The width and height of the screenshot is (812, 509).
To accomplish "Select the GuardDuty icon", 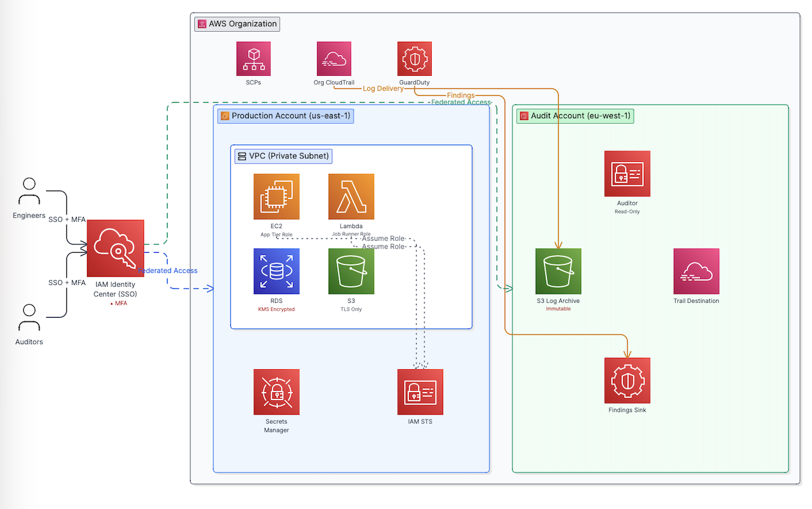I will pyautogui.click(x=414, y=59).
